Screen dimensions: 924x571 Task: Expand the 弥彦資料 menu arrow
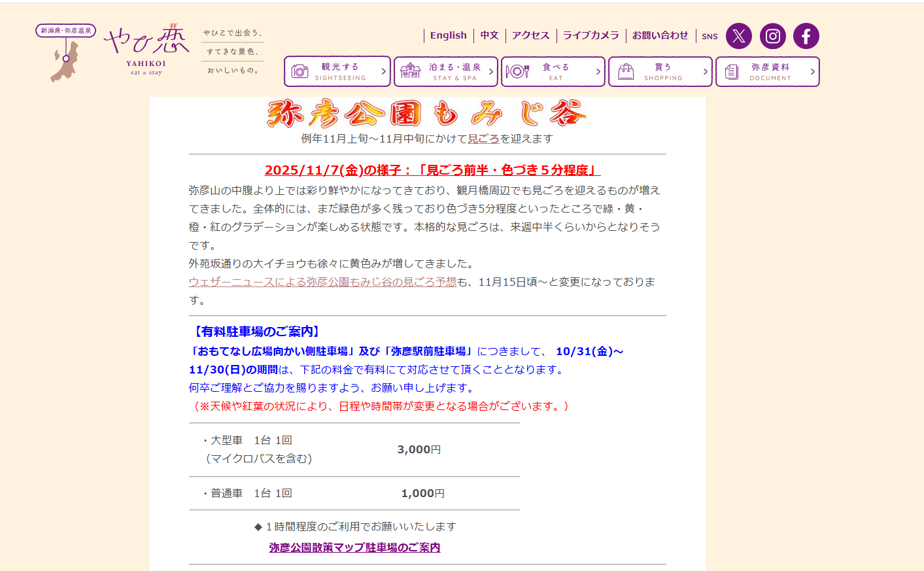click(812, 72)
